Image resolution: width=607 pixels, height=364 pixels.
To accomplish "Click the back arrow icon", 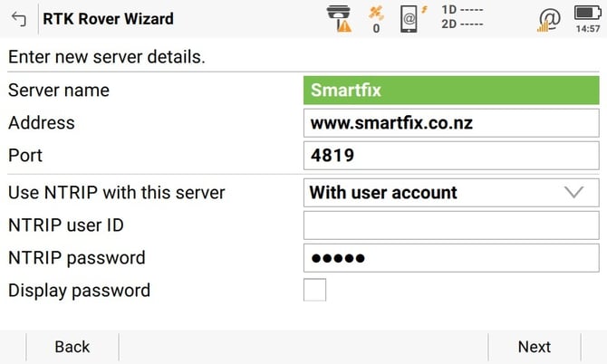I will coord(19,19).
